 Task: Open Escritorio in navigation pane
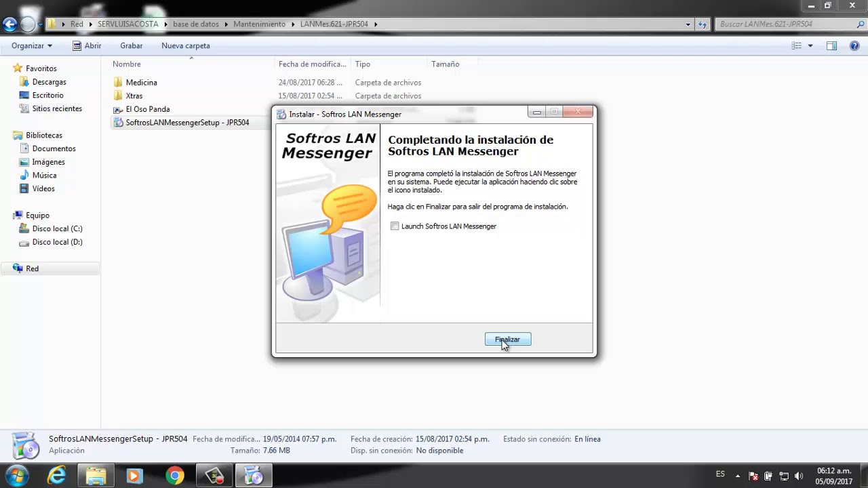tap(47, 96)
